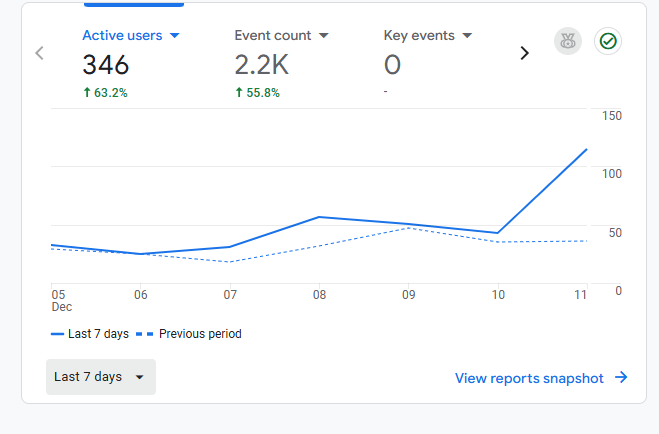Click the Dec 08 point on solid line
Screen dimensions: 659x434
click(x=319, y=217)
